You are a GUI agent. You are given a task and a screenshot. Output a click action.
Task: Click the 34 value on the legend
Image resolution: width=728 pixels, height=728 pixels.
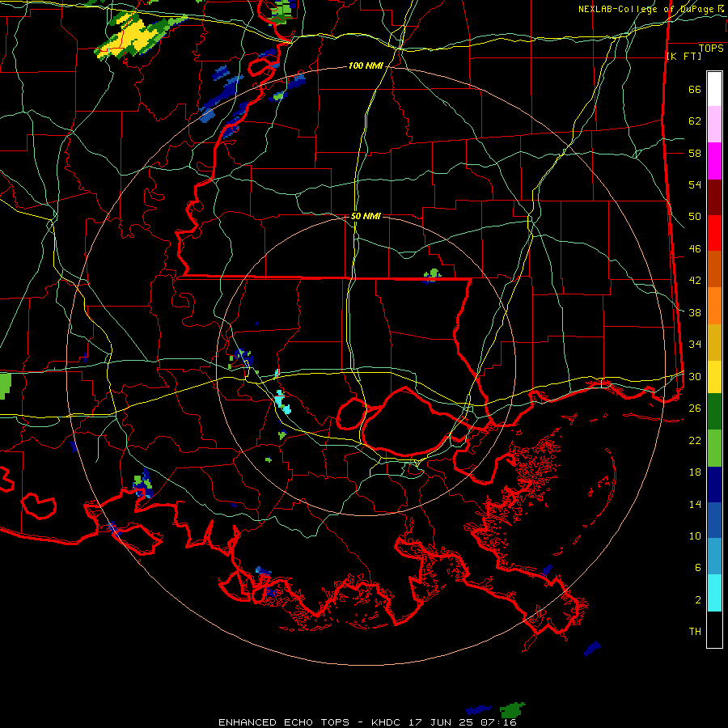coord(695,345)
